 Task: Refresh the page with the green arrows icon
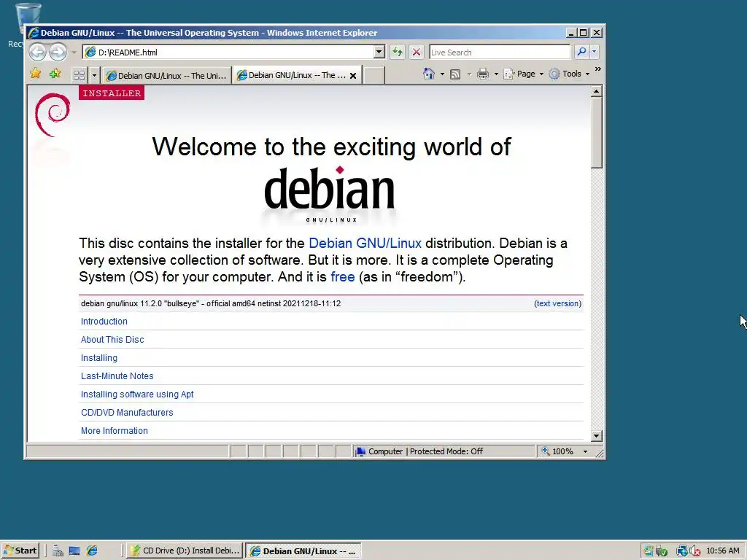(x=398, y=52)
